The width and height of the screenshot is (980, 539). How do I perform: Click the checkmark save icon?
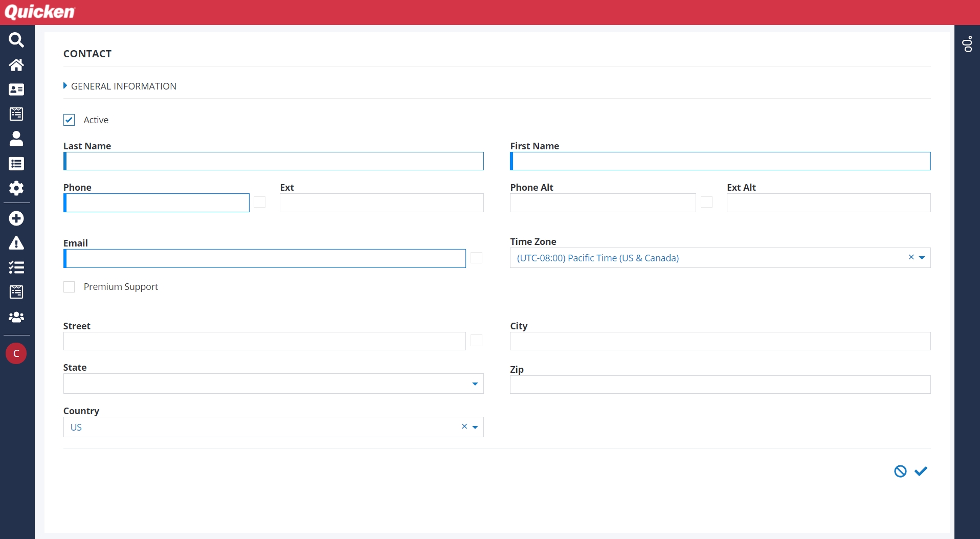(x=921, y=471)
